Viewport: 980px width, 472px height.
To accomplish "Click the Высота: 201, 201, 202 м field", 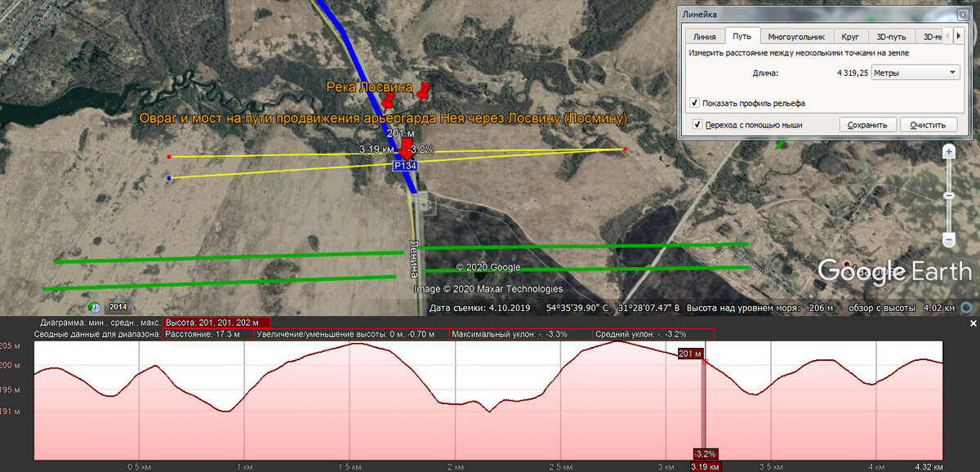I will point(216,323).
